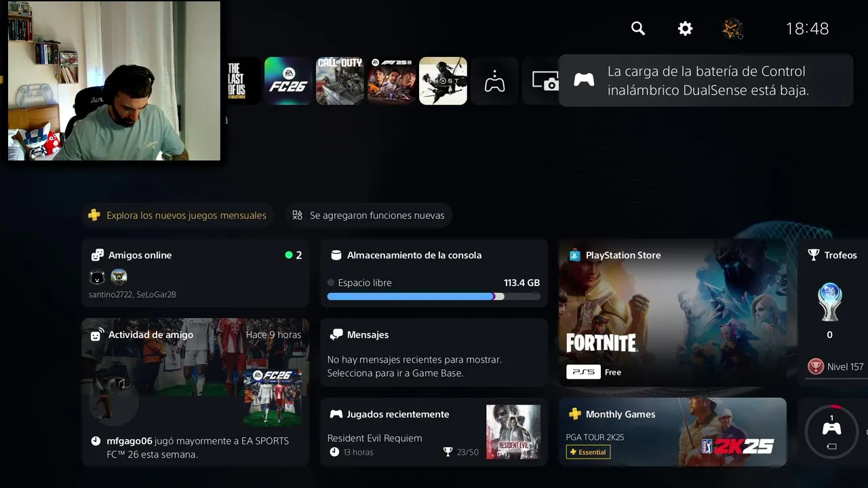
Task: Click the 'Jugados recientemente' controller icon
Action: coord(336,414)
